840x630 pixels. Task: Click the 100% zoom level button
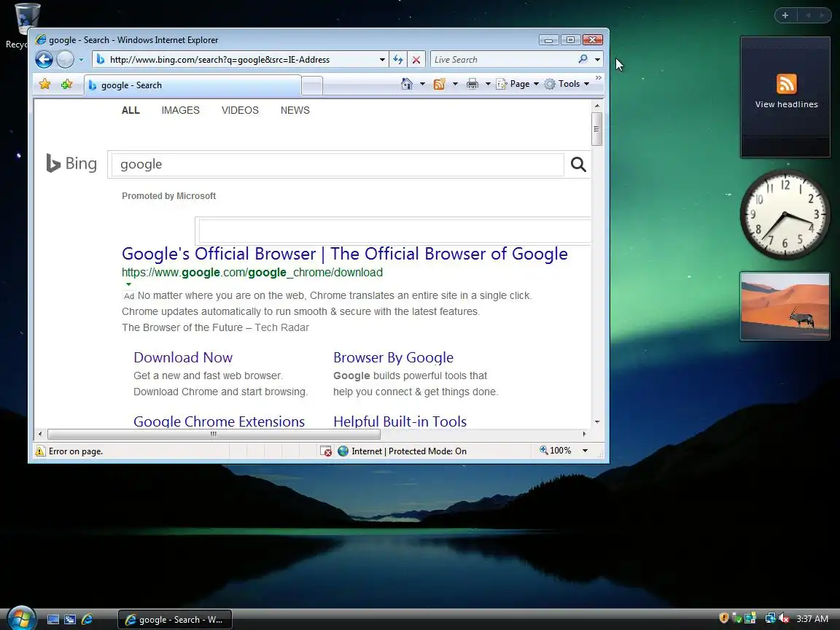click(556, 451)
